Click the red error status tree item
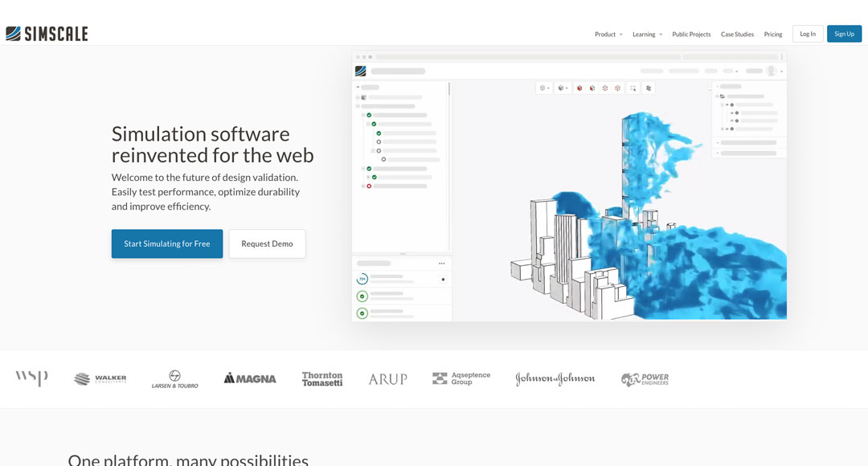Screen dimensions: 868x466 pyautogui.click(x=369, y=186)
